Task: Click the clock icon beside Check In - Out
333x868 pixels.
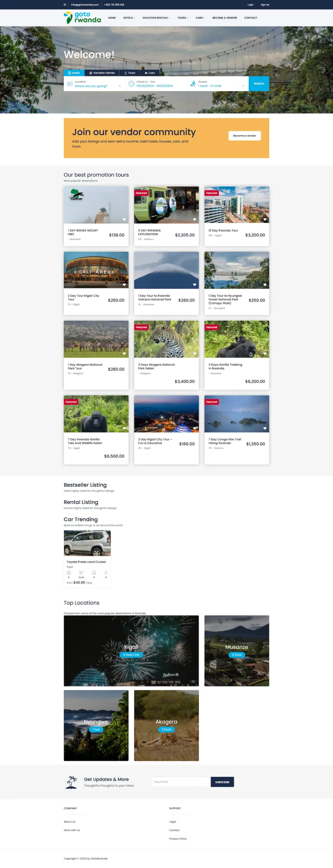Action: [x=131, y=83]
